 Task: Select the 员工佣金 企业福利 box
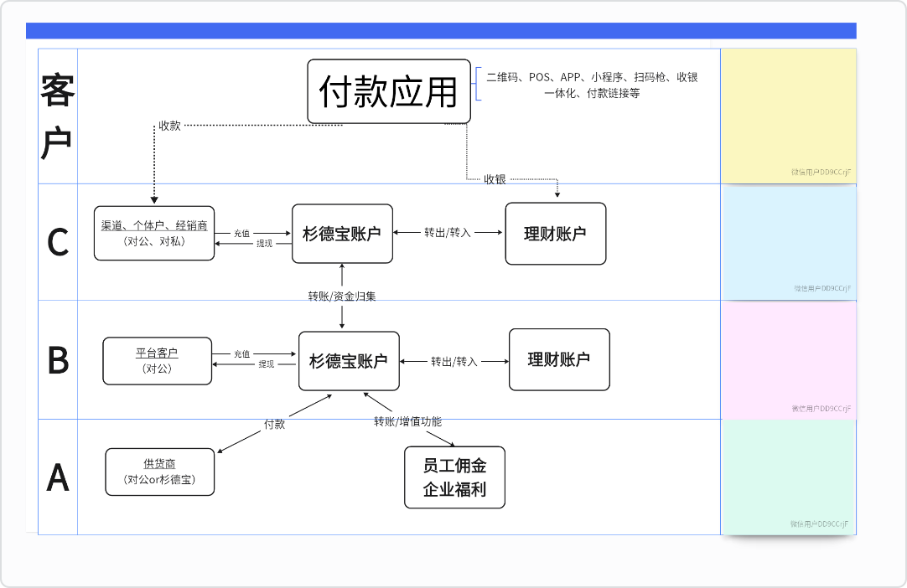[x=454, y=477]
